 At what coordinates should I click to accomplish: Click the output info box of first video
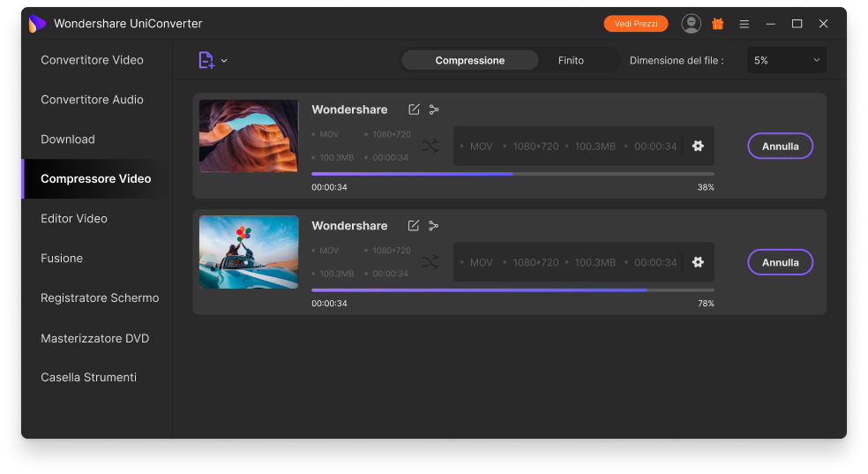pyautogui.click(x=583, y=147)
